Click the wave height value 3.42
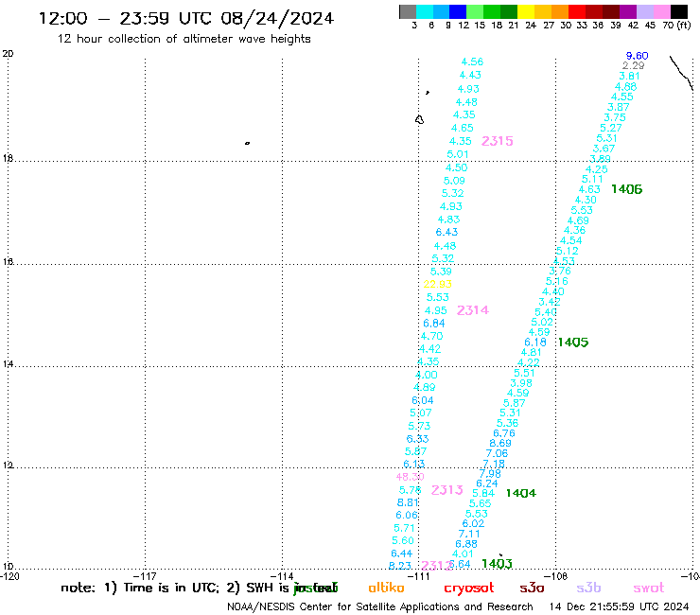This screenshot has height=615, width=700. click(550, 302)
